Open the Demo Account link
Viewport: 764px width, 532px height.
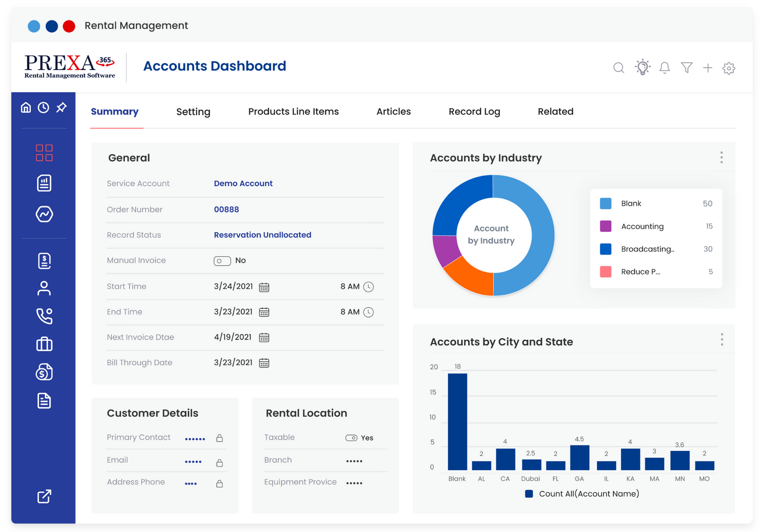pyautogui.click(x=243, y=183)
